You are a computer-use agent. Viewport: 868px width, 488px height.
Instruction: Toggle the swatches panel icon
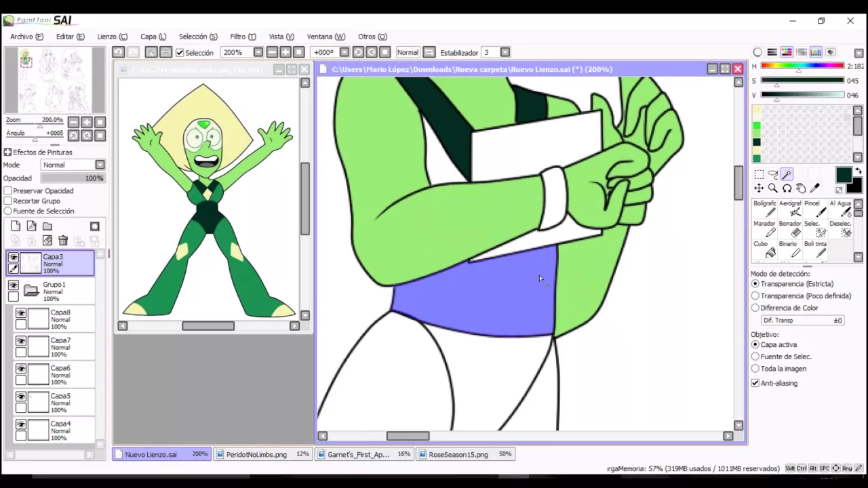coord(816,52)
